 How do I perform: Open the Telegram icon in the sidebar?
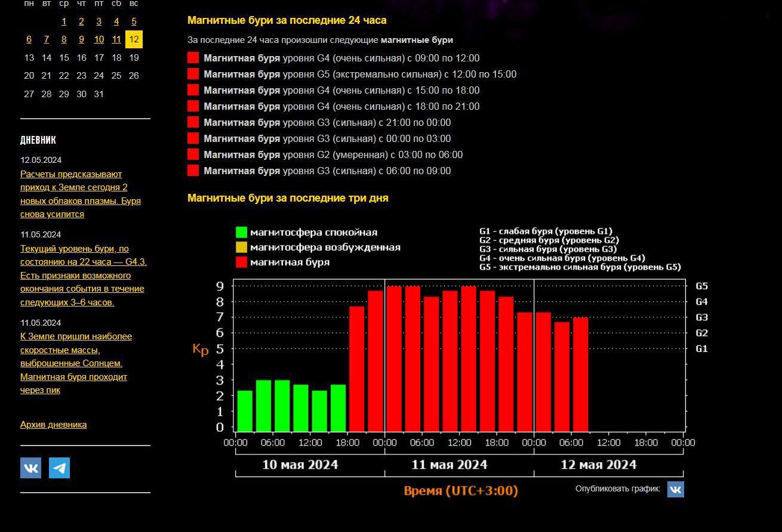tap(59, 468)
